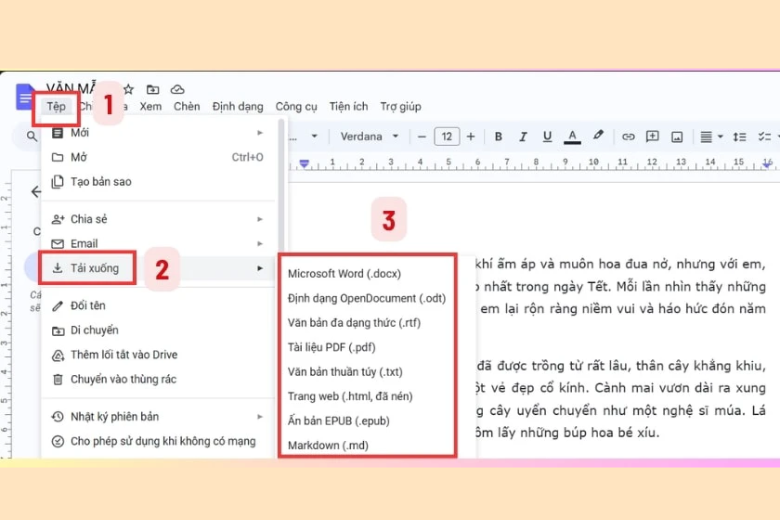Image resolution: width=780 pixels, height=520 pixels.
Task: Click the checklist icon
Action: tap(764, 137)
